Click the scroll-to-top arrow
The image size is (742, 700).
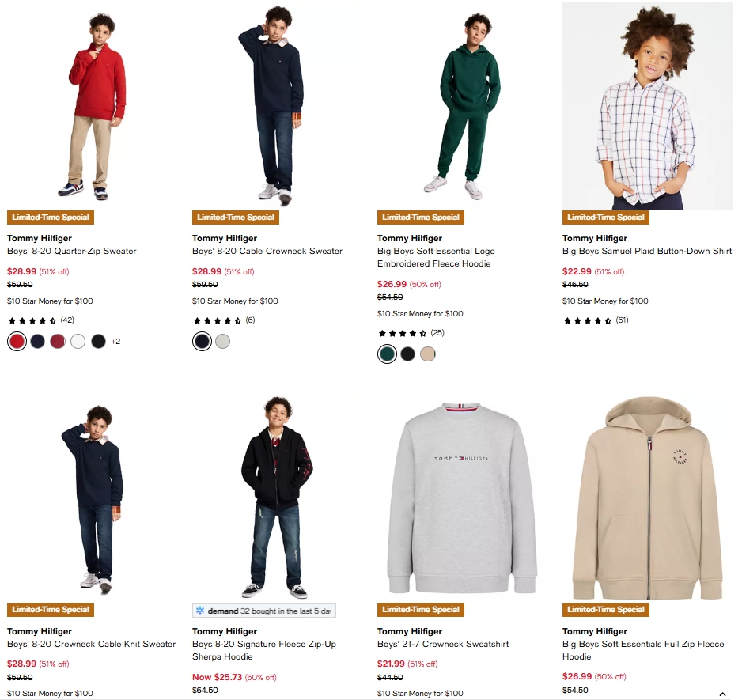pos(722,694)
